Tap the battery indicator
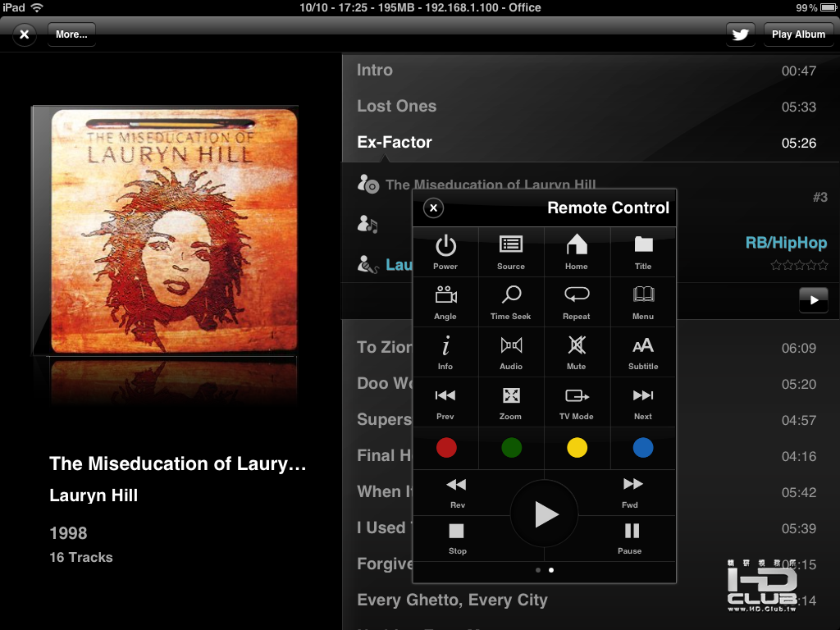The image size is (840, 630). 828,7
